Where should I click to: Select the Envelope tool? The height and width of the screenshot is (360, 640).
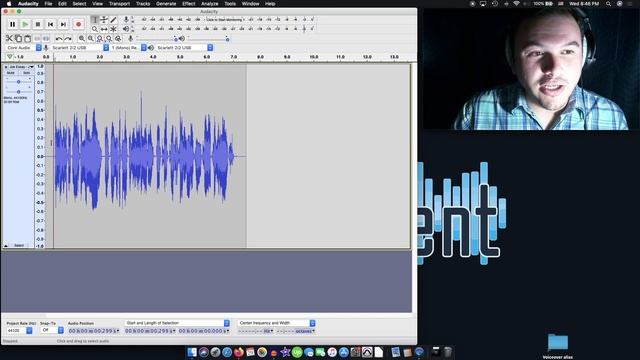pyautogui.click(x=104, y=20)
